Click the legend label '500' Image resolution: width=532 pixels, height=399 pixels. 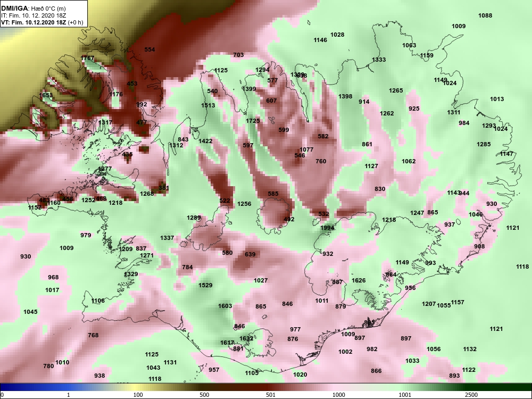pos(204,395)
